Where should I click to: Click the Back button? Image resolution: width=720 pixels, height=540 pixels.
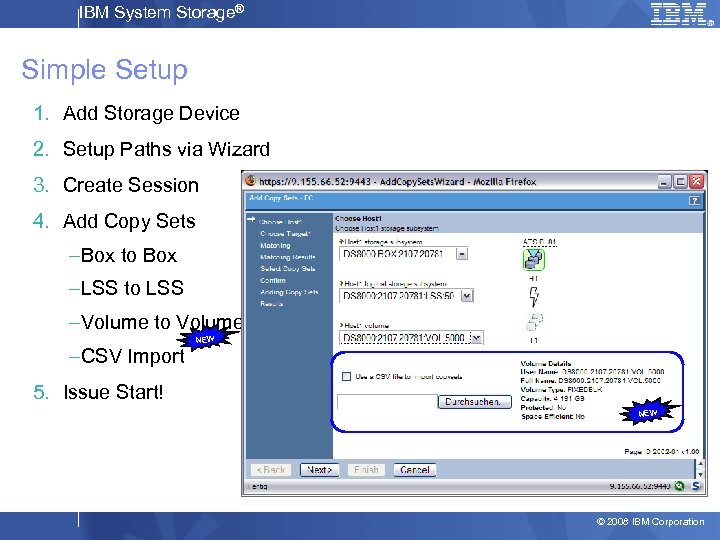pyautogui.click(x=271, y=470)
